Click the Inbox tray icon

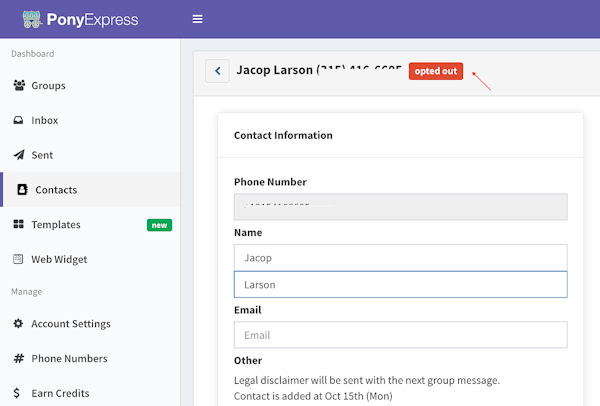pyautogui.click(x=19, y=120)
